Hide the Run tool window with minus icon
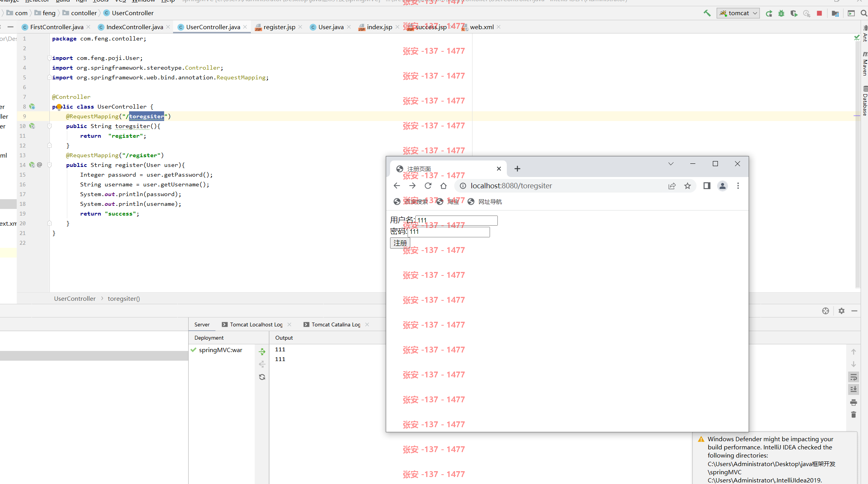This screenshot has height=484, width=868. click(x=854, y=311)
